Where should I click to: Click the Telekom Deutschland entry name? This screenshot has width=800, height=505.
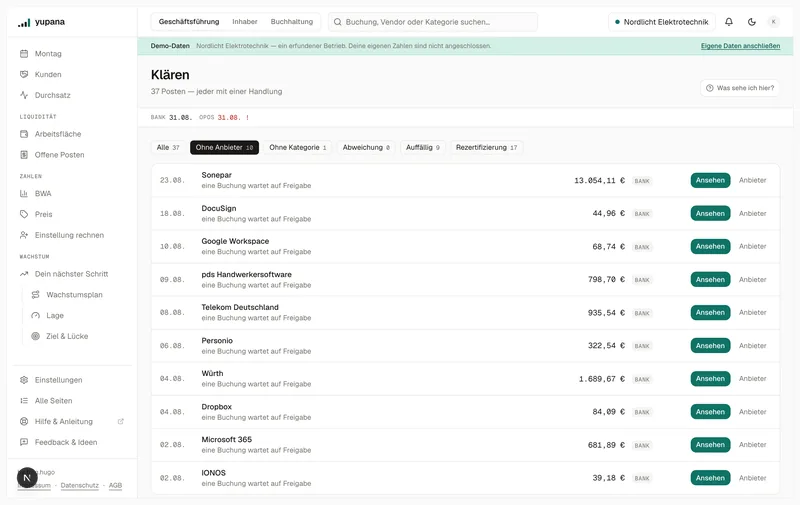coord(240,307)
